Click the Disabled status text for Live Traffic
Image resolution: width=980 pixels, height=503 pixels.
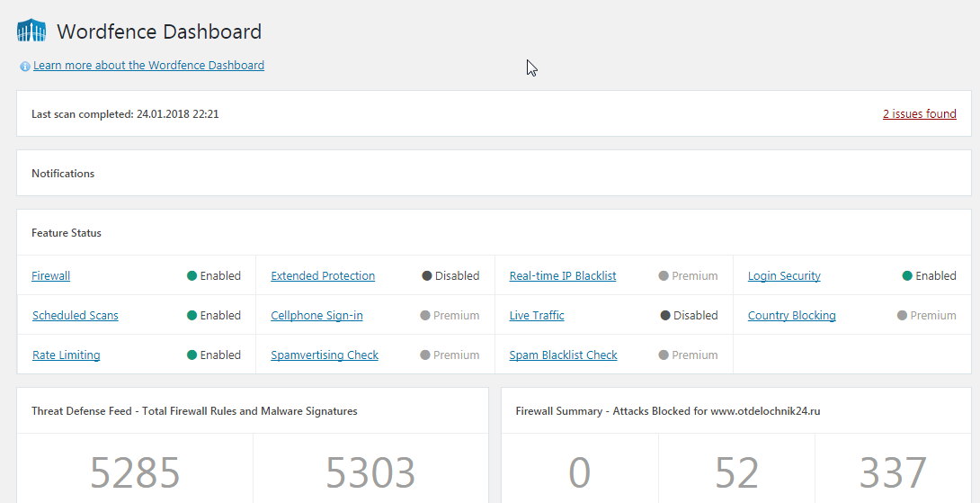(x=696, y=315)
